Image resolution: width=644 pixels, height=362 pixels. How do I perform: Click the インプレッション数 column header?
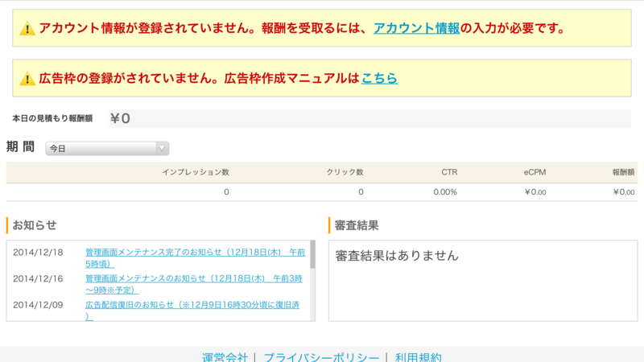(x=196, y=172)
